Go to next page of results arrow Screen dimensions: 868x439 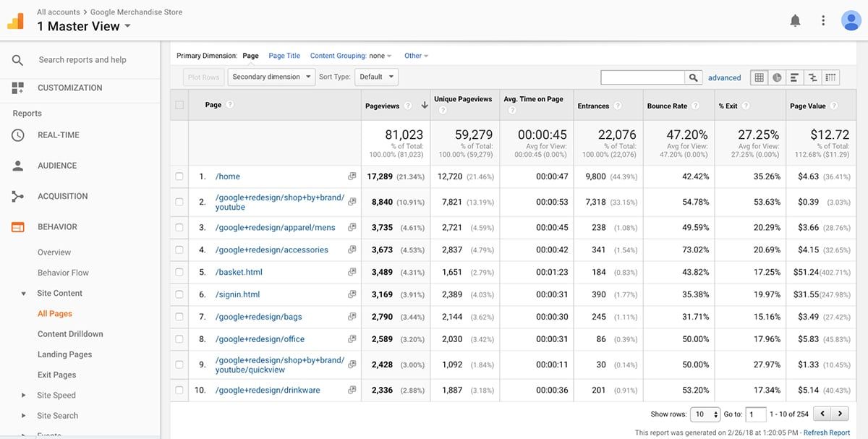[840, 414]
